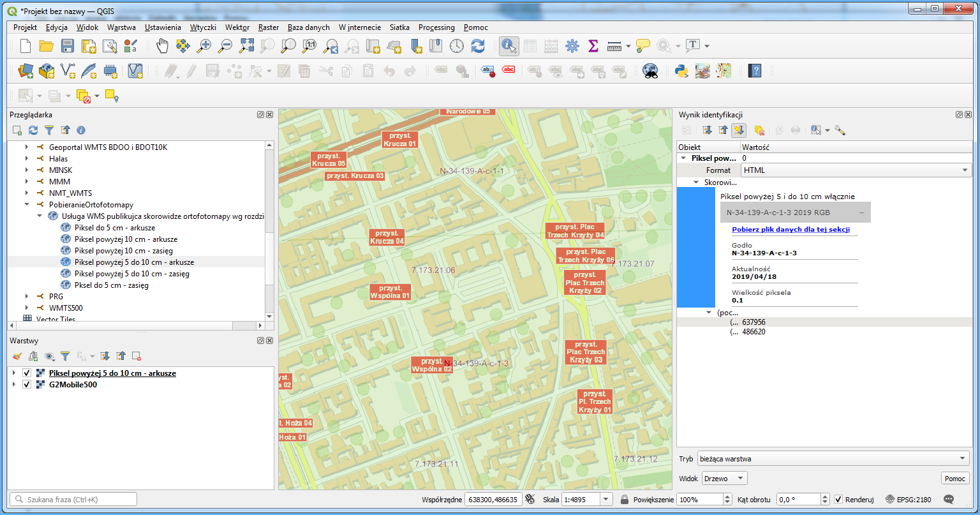Open the Processing menu
980x515 pixels.
(436, 27)
